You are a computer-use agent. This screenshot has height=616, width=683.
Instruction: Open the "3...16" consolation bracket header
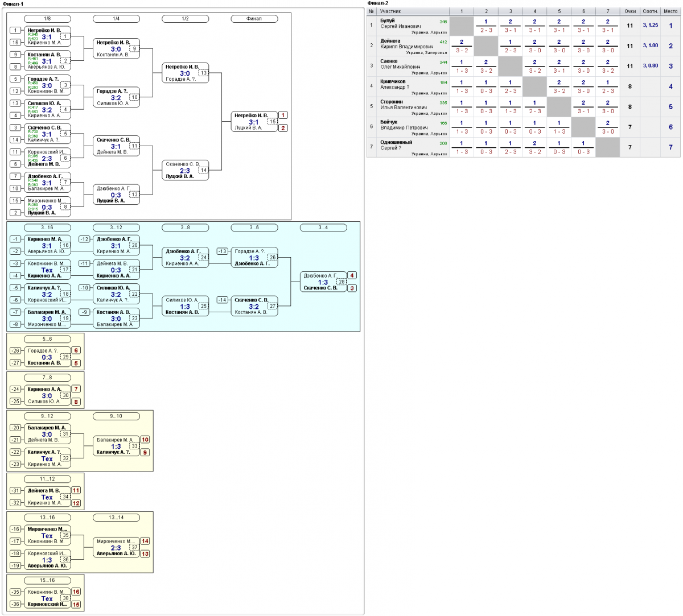47,228
